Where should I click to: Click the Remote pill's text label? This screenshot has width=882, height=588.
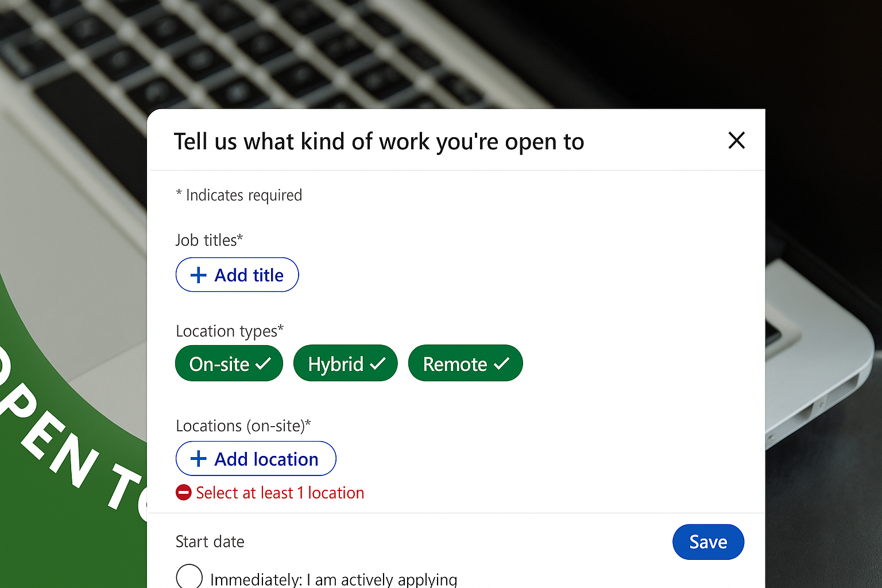[455, 363]
